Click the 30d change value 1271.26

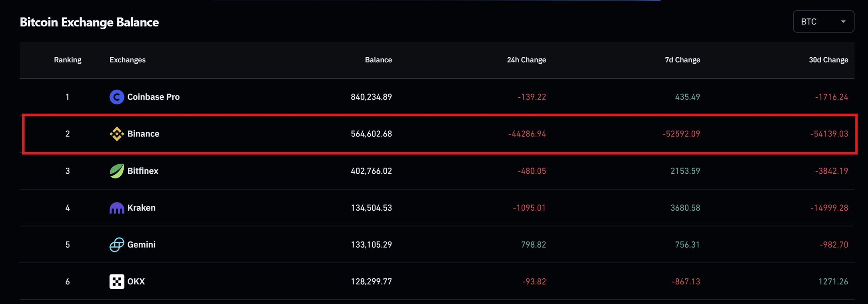coord(833,282)
